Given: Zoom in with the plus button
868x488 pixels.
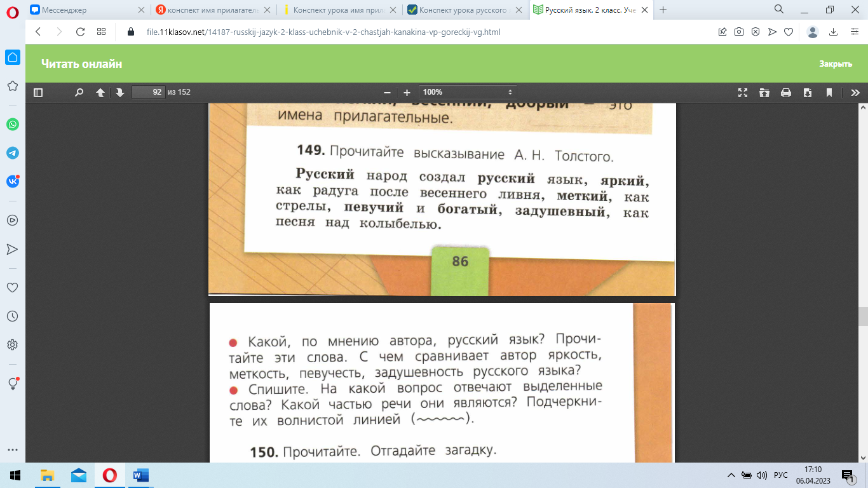Looking at the screenshot, I should click(x=407, y=93).
